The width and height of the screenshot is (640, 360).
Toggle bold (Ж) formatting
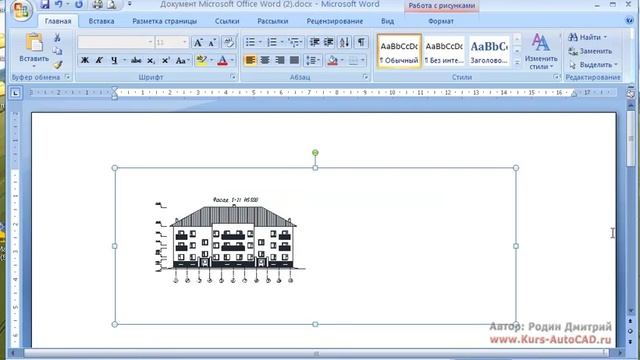[x=85, y=61]
